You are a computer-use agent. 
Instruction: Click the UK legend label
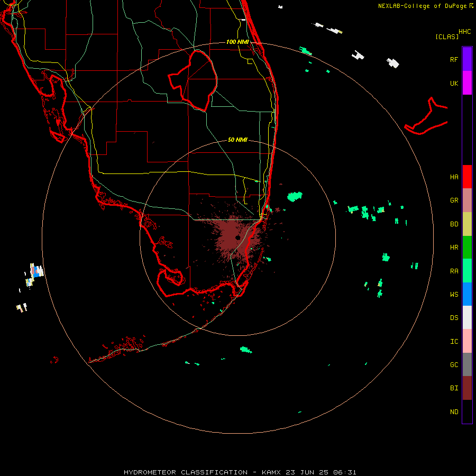(x=454, y=83)
